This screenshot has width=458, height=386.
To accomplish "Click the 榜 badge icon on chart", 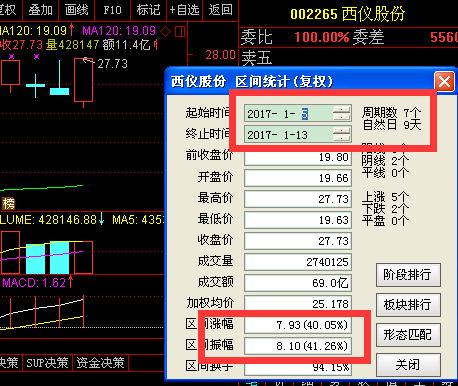I will [8, 203].
